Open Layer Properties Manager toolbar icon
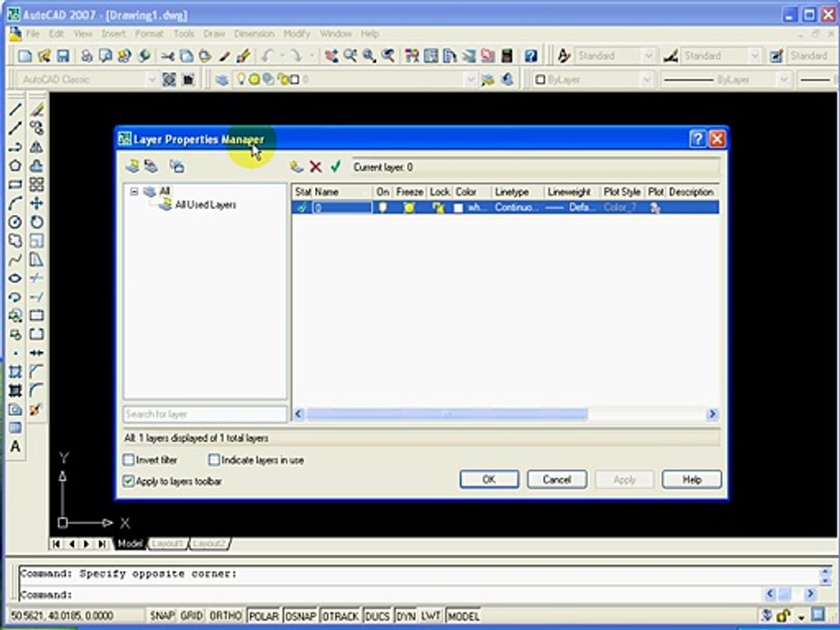Image resolution: width=840 pixels, height=630 pixels. tap(221, 80)
